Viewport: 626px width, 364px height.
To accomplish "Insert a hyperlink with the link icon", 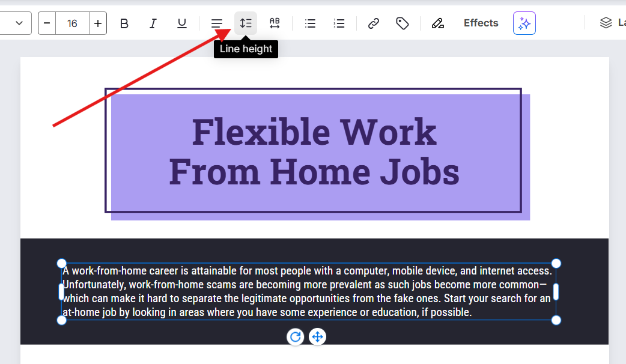I will 373,23.
